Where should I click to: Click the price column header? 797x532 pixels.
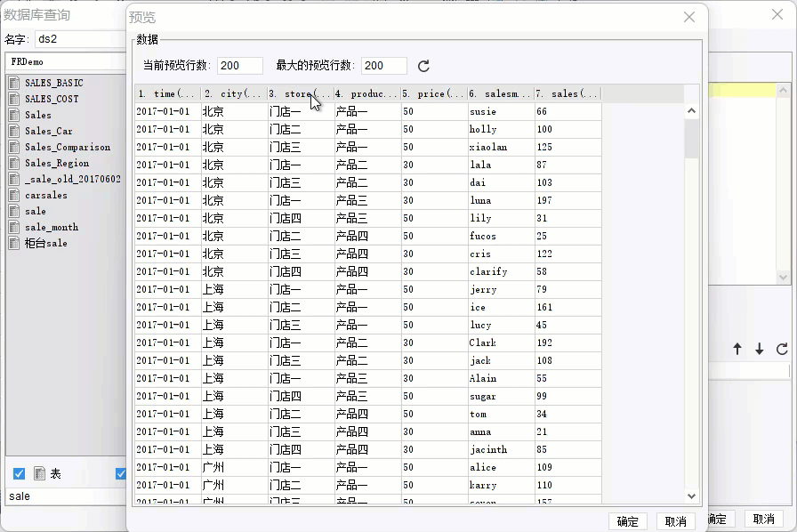coord(434,93)
